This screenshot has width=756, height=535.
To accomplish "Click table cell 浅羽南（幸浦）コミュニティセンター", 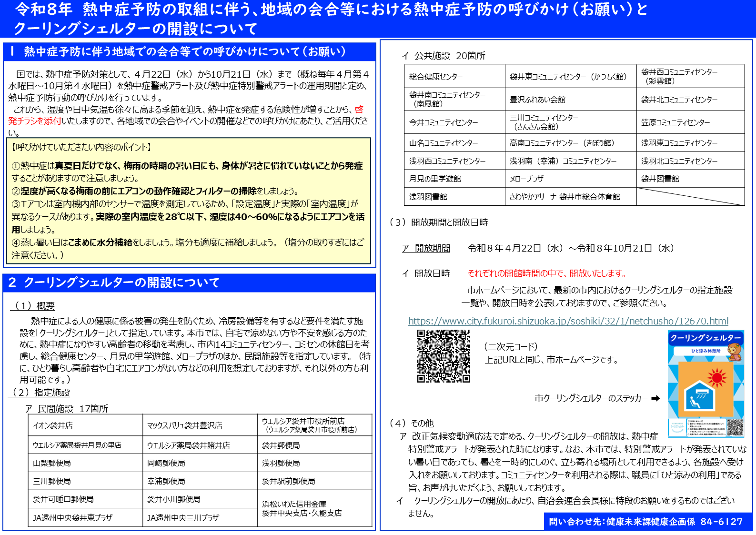I will pos(571,161).
